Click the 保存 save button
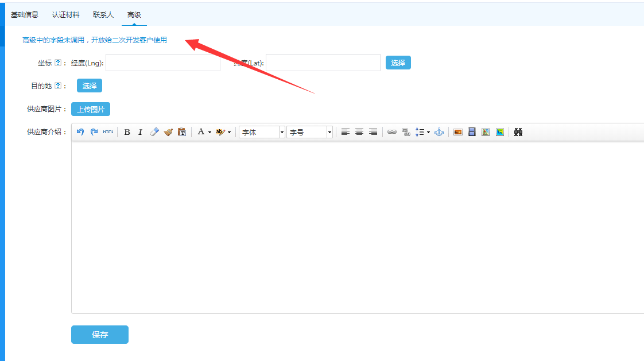The width and height of the screenshot is (644, 361). pyautogui.click(x=100, y=335)
